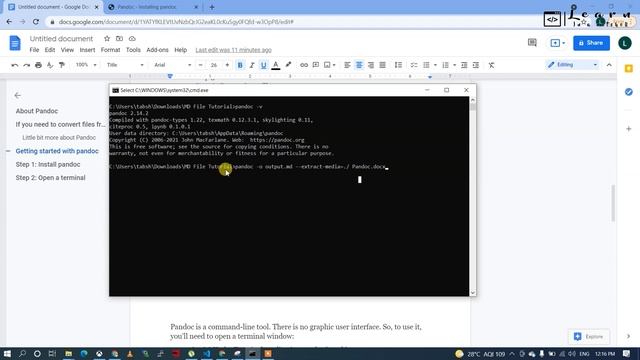Jump to About Pandoc outline heading
The width and height of the screenshot is (640, 360).
(x=37, y=111)
